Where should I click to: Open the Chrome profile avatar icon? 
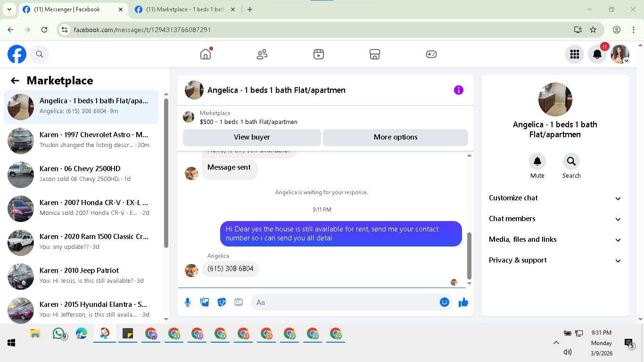[617, 30]
